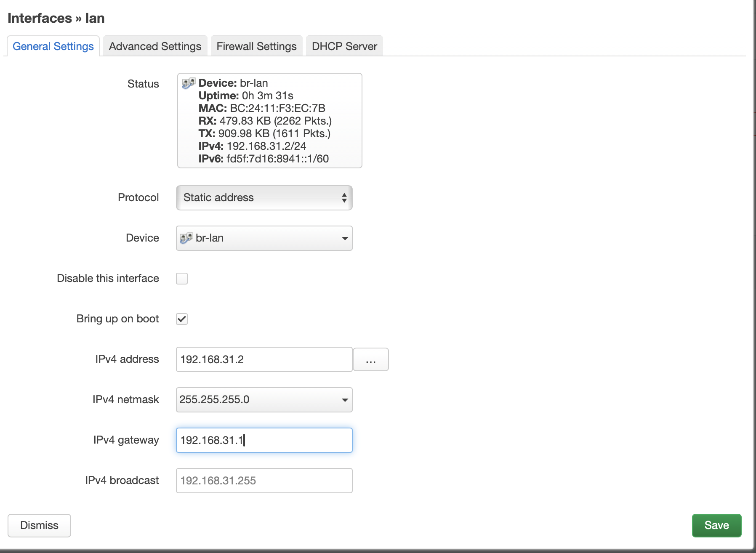Go to the DHCP Server tab
The image size is (756, 553).
(344, 46)
